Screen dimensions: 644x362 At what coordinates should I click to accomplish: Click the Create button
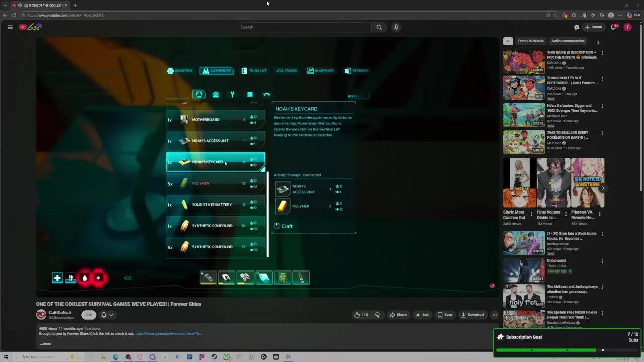click(594, 27)
